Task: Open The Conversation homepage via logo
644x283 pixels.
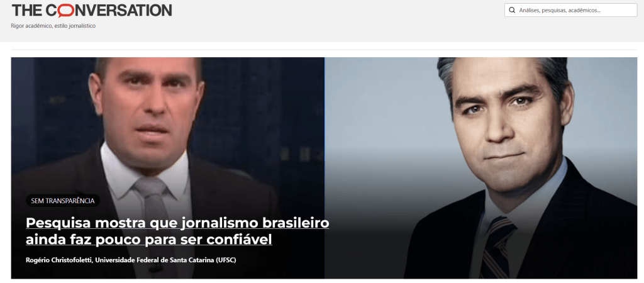Action: click(92, 10)
